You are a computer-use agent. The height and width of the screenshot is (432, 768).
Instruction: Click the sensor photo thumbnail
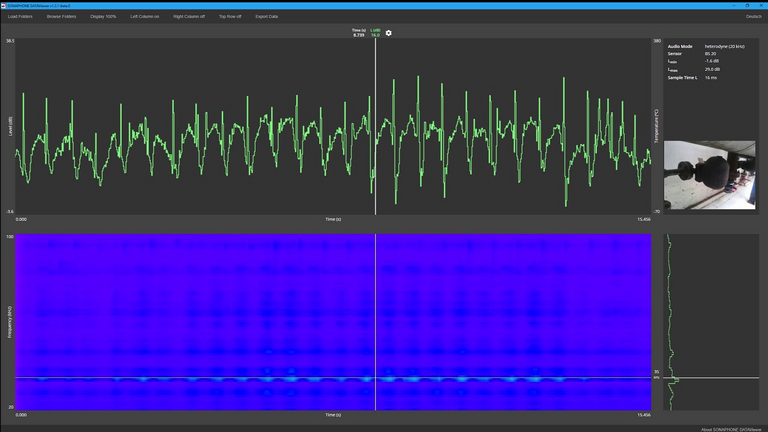pos(710,175)
